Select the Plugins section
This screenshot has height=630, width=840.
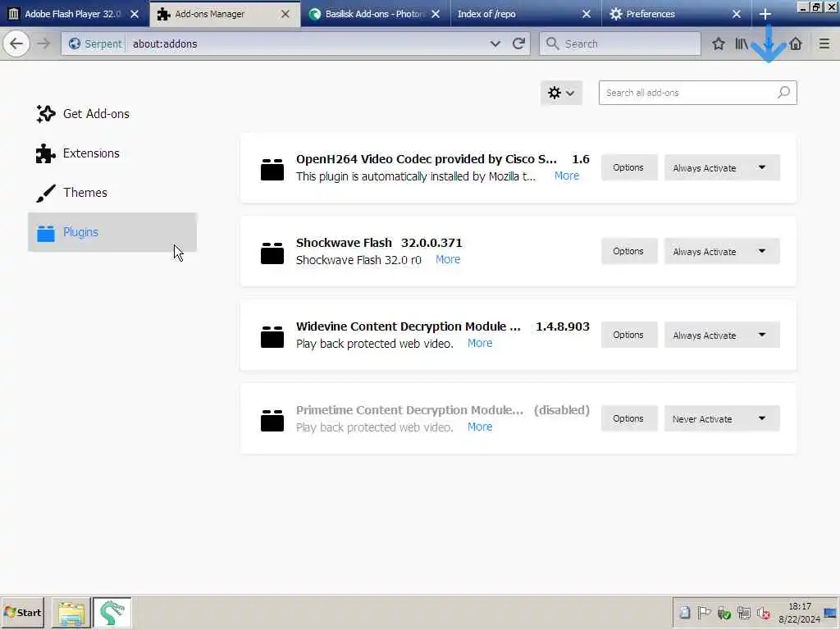(112, 232)
